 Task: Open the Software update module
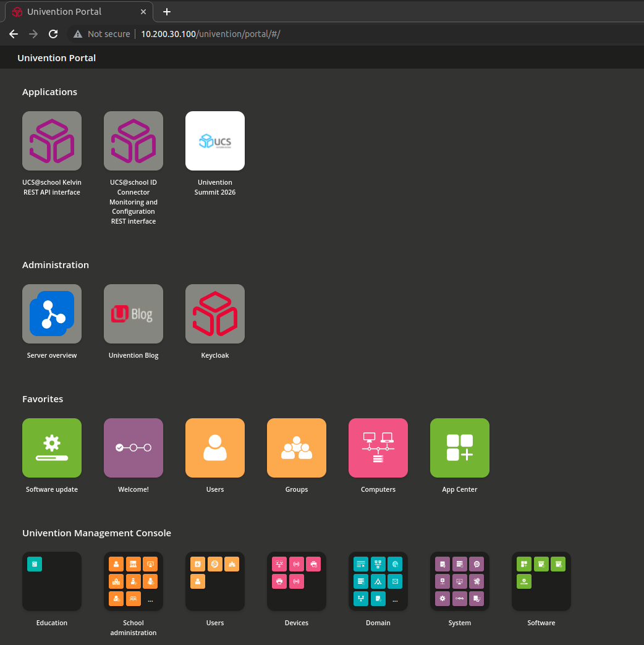point(52,448)
